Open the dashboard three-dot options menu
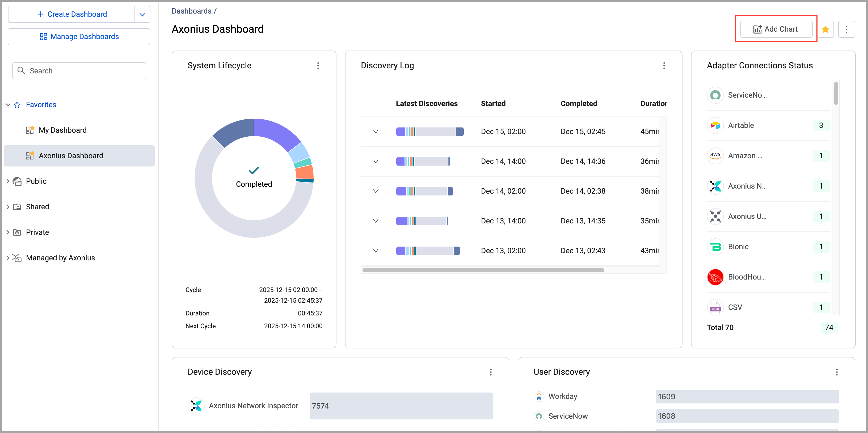 (846, 29)
